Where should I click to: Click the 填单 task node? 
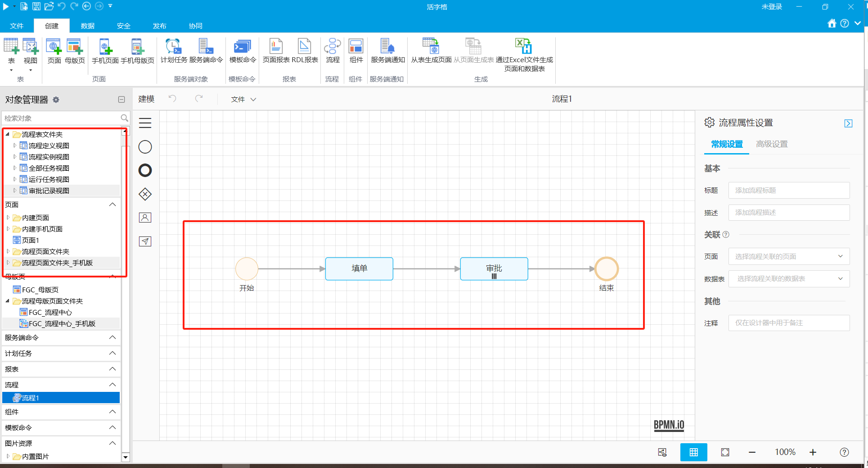pyautogui.click(x=359, y=269)
